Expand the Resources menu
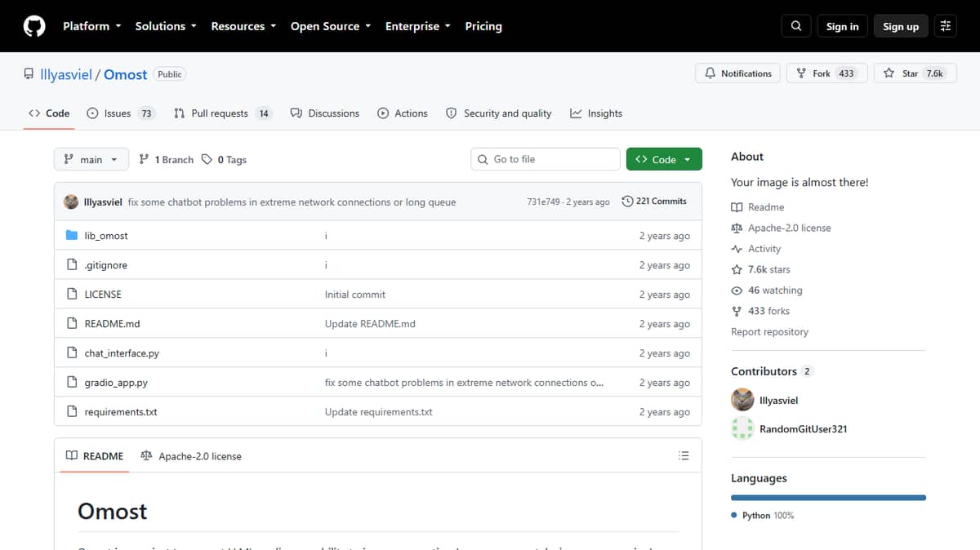Viewport: 980px width, 550px height. 243,26
